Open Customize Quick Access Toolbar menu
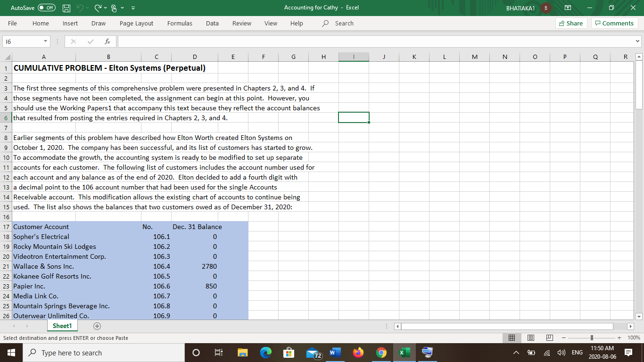 (x=132, y=8)
